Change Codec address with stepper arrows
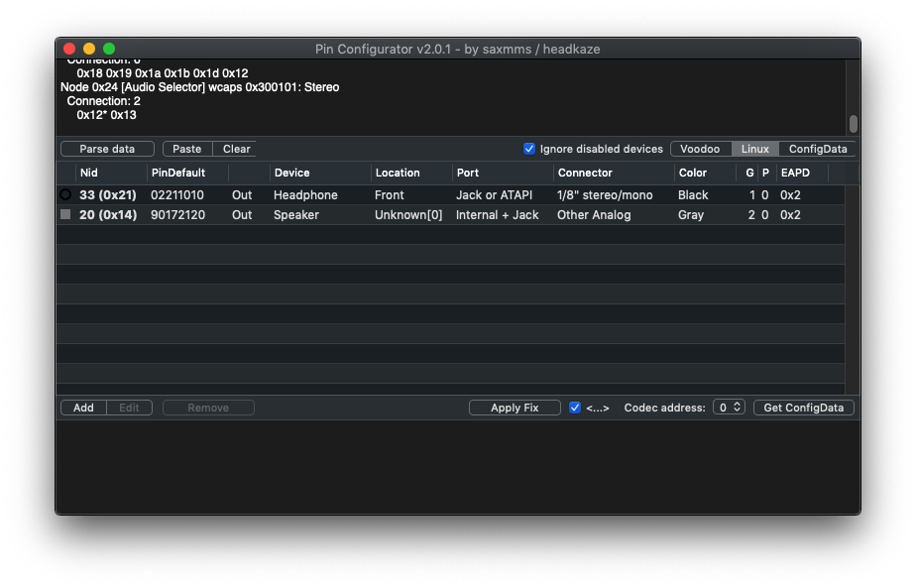 pyautogui.click(x=738, y=407)
